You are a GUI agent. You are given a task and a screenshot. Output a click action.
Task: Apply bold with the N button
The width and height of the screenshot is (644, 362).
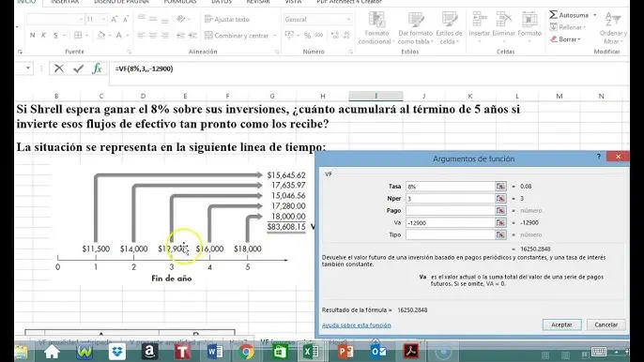pyautogui.click(x=33, y=36)
